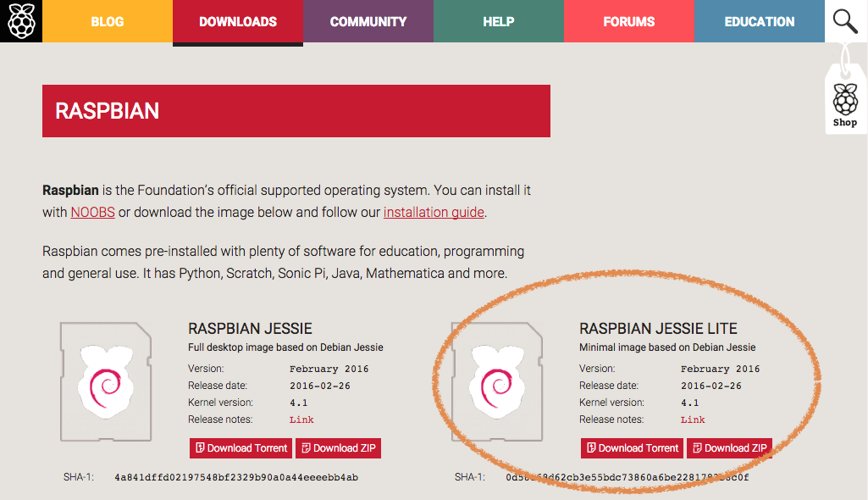Follow the NOOBS link

click(92, 212)
